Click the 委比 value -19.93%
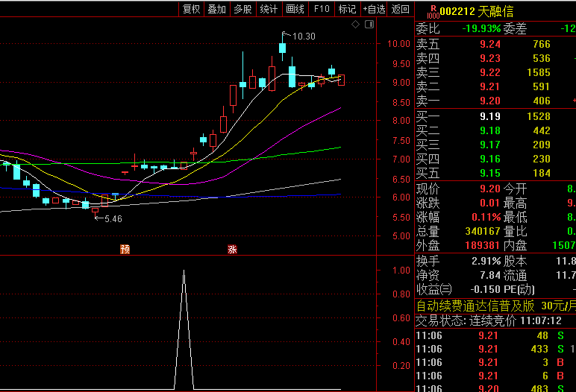The width and height of the screenshot is (576, 392). point(481,28)
